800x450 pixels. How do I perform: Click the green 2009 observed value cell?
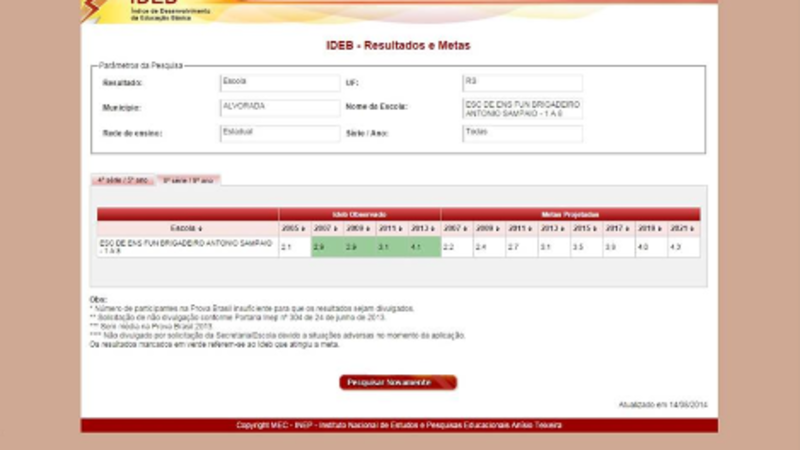[360, 247]
